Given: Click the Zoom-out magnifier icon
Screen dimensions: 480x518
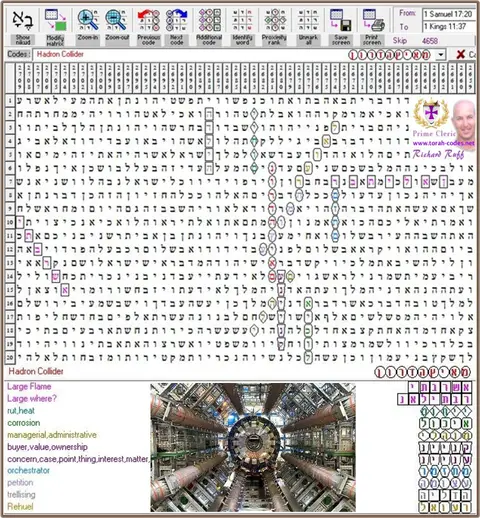Looking at the screenshot, I should pos(116,20).
